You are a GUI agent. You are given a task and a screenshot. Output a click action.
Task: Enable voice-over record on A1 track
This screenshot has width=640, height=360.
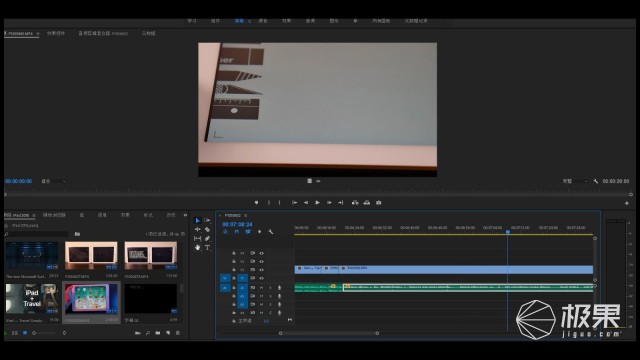point(280,288)
